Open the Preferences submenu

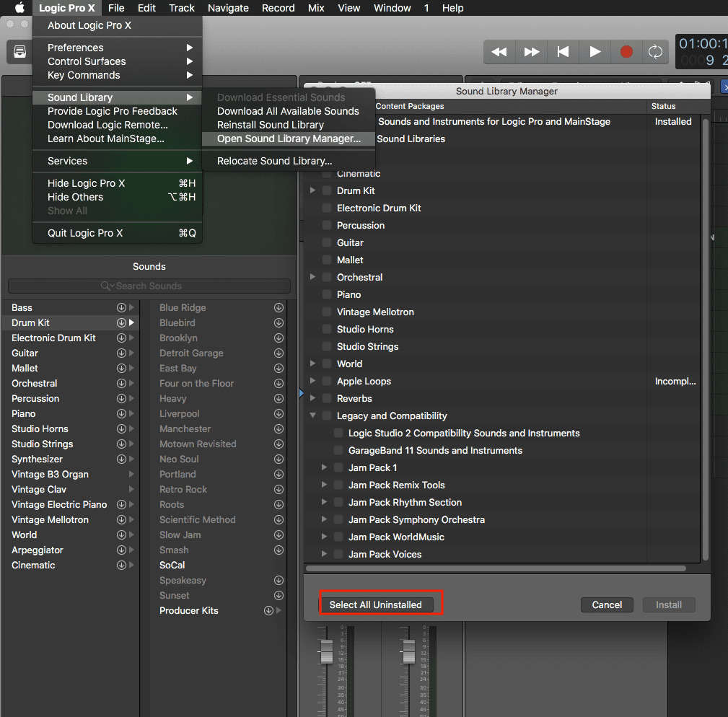pyautogui.click(x=118, y=48)
